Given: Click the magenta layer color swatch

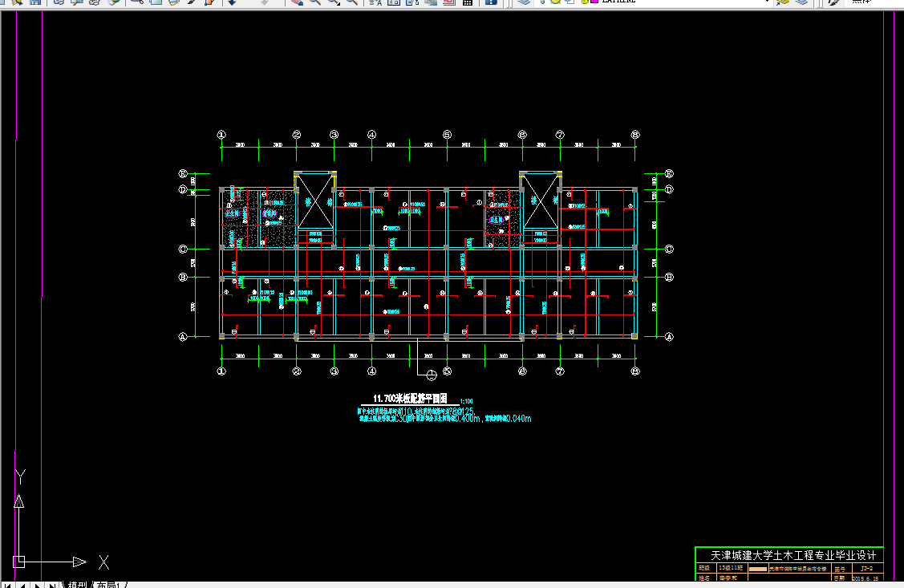Looking at the screenshot, I should pos(594,2).
